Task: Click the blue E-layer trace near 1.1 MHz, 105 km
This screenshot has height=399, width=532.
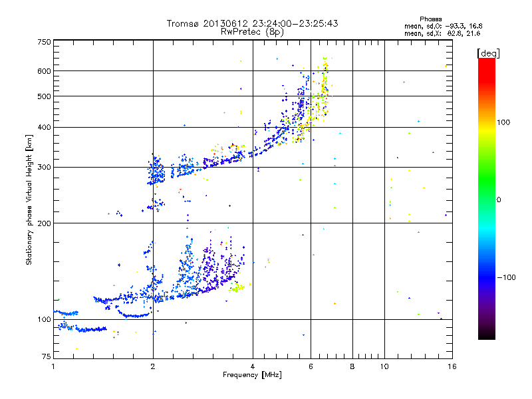Action: click(66, 313)
